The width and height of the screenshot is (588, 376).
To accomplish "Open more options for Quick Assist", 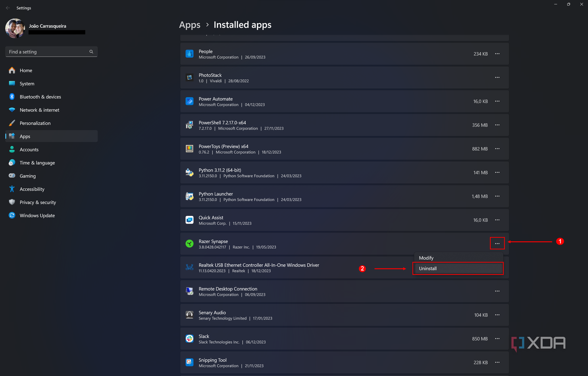I will [497, 220].
